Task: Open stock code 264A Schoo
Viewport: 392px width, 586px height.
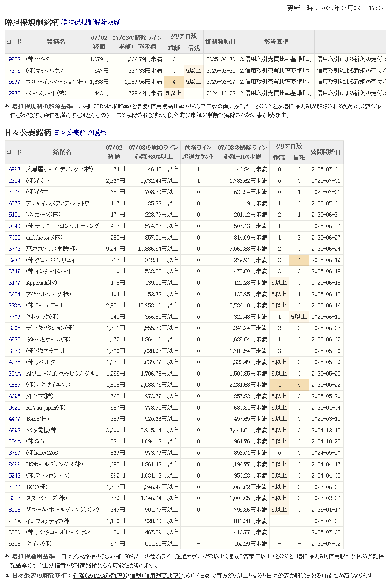Action: [14, 441]
